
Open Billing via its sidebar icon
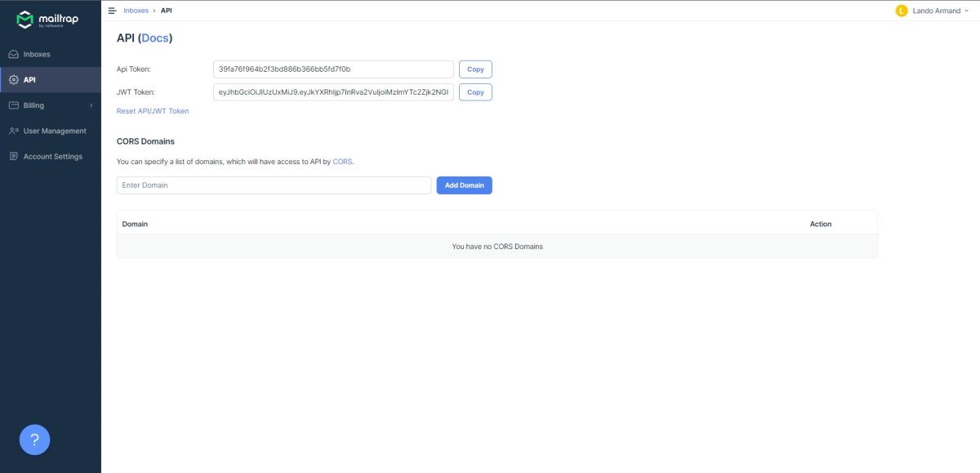[x=13, y=105]
